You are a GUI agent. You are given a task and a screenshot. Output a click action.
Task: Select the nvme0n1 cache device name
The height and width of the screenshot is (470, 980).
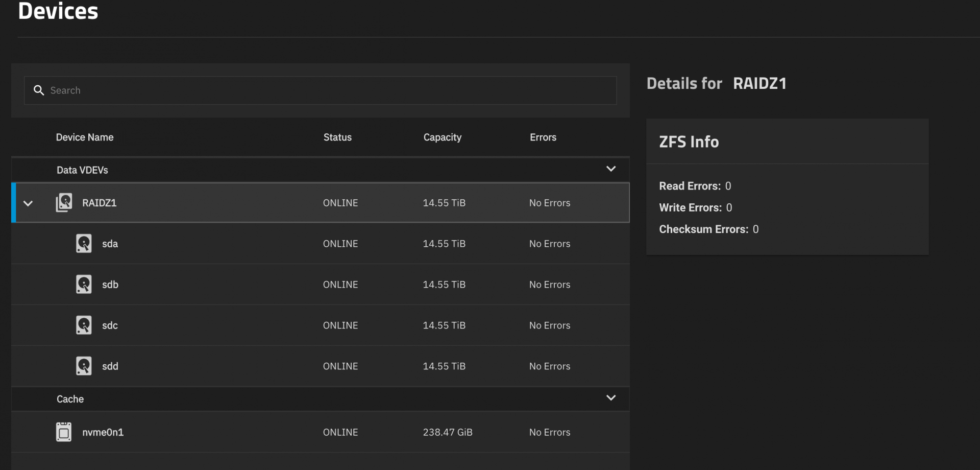tap(103, 433)
